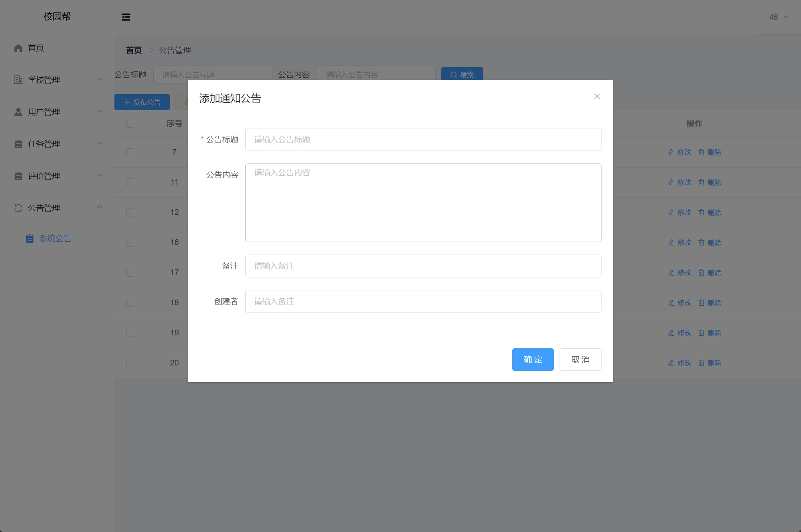Click the 公告管理 refresh icon
801x532 pixels.
click(18, 208)
